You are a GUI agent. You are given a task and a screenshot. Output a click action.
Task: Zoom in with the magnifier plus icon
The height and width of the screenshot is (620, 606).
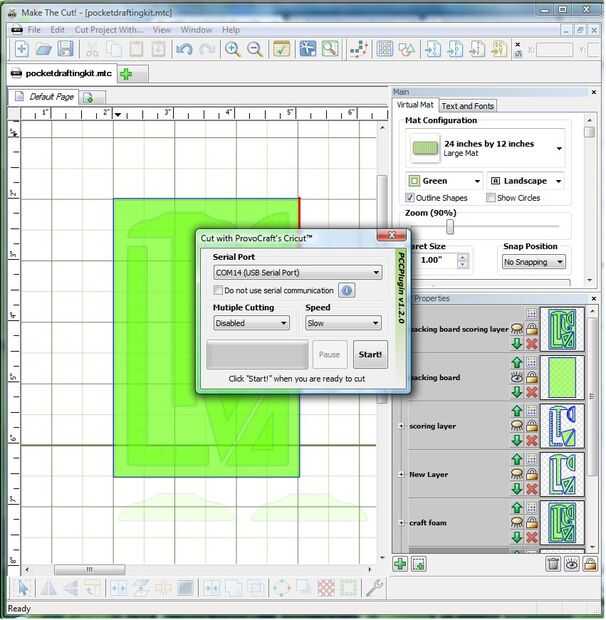[x=232, y=49]
